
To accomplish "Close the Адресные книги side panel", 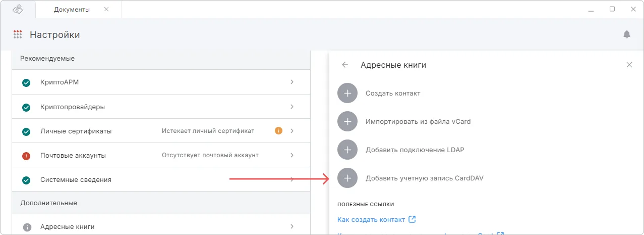I will pyautogui.click(x=629, y=65).
